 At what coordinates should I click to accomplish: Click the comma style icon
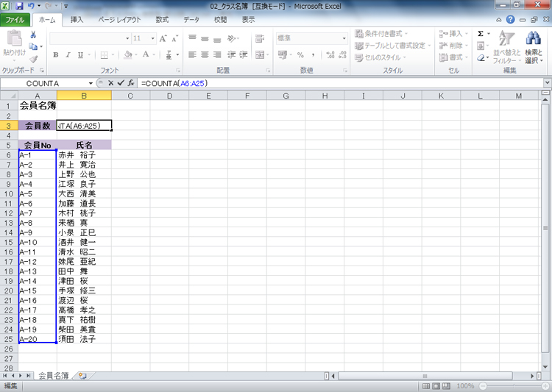click(313, 54)
